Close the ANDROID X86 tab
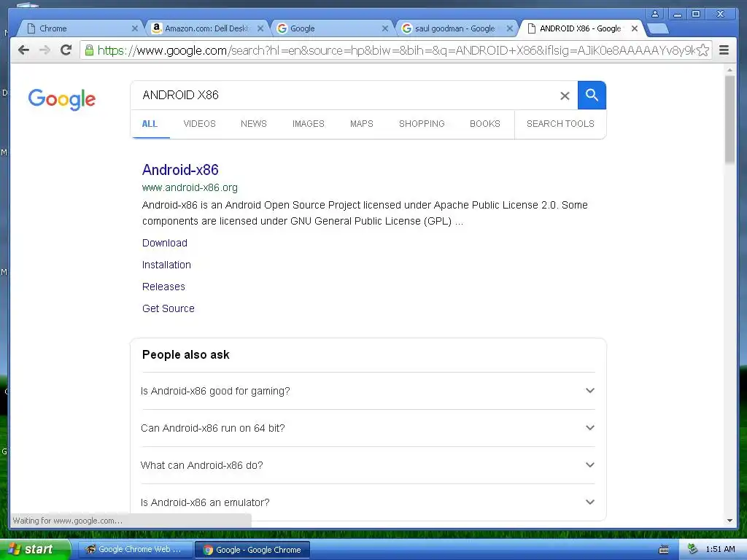This screenshot has width=747, height=560. (635, 28)
